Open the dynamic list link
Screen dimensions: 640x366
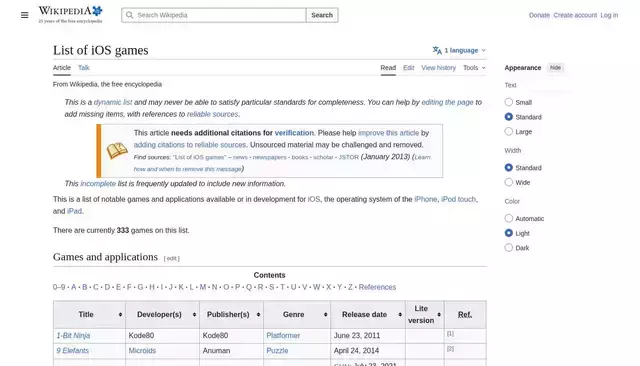click(x=113, y=102)
